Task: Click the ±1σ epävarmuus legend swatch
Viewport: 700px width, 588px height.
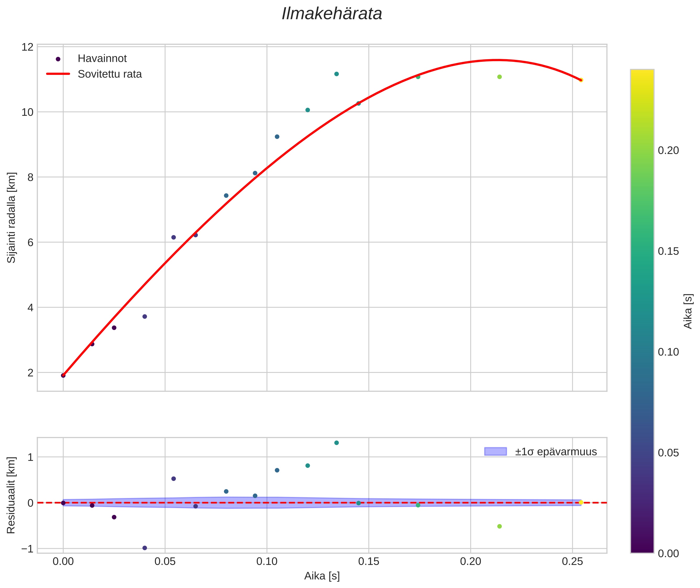Action: point(495,452)
